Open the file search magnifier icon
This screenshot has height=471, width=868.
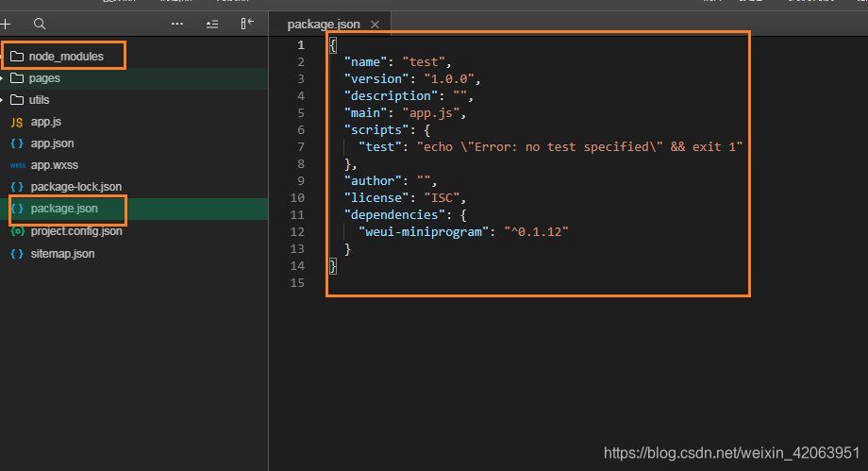40,24
